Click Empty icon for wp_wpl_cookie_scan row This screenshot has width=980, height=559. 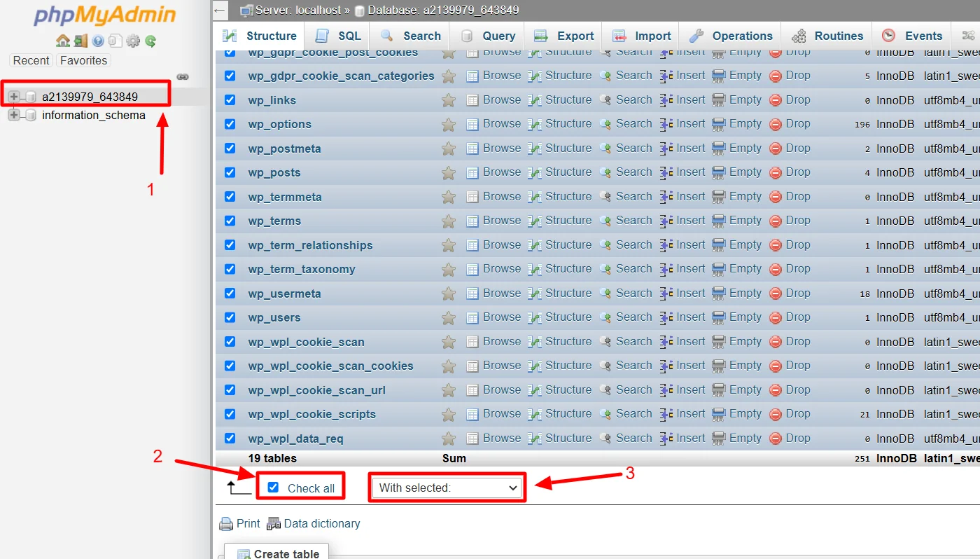719,342
